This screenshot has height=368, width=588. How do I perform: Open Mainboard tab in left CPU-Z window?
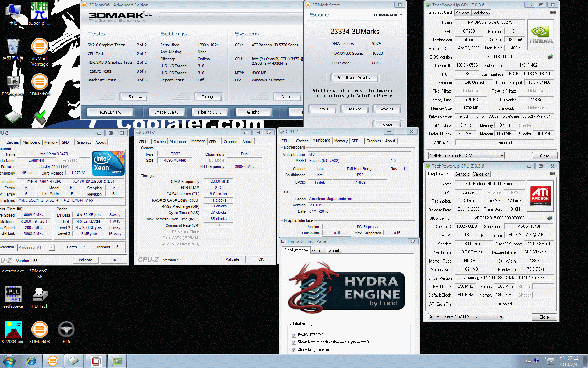click(x=31, y=142)
